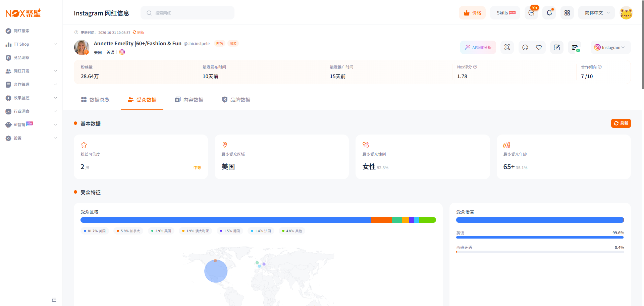This screenshot has width=644, height=306.
Task: Click the orange 刷新 button in 基本数据
Action: [x=621, y=123]
